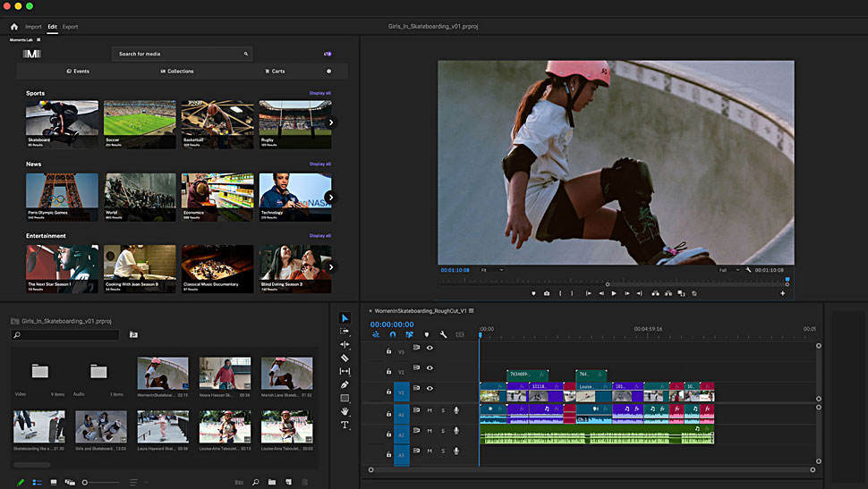Activate the Type tool
This screenshot has height=489, width=868.
(345, 426)
